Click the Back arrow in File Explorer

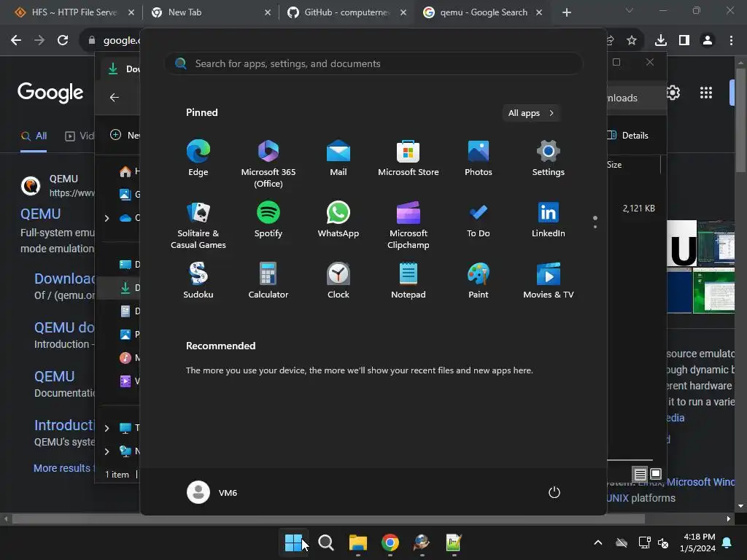115,97
